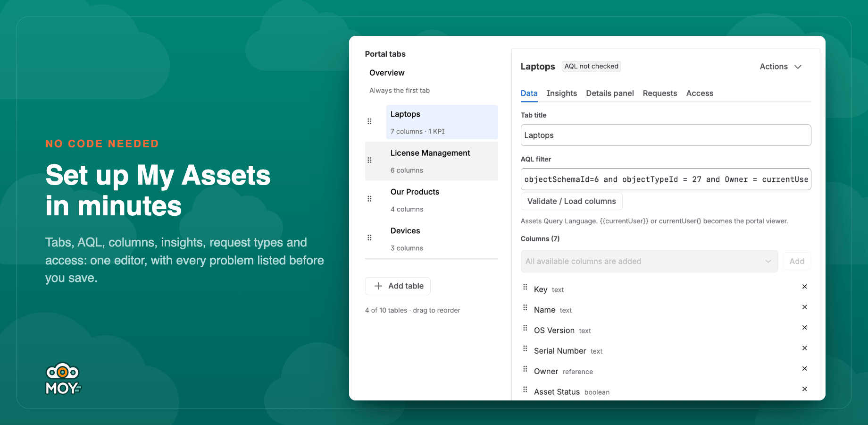Click Validate / Load columns button
This screenshot has width=868, height=425.
(571, 201)
